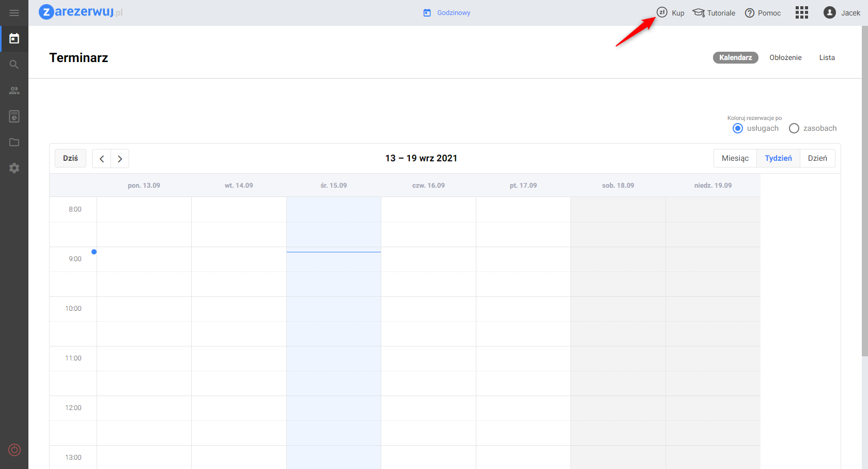This screenshot has width=868, height=469.
Task: Click the user avatar icon
Action: (x=830, y=13)
